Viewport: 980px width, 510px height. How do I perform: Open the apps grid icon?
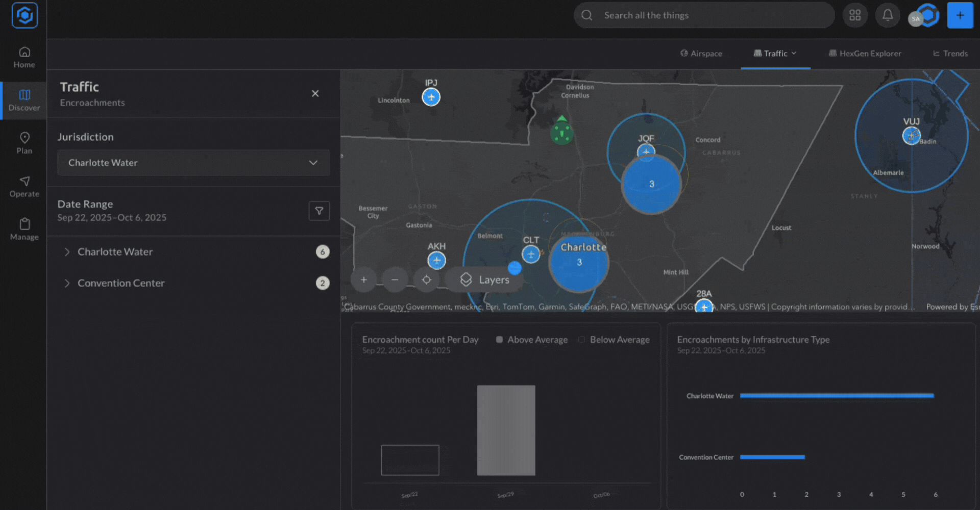[x=855, y=15]
